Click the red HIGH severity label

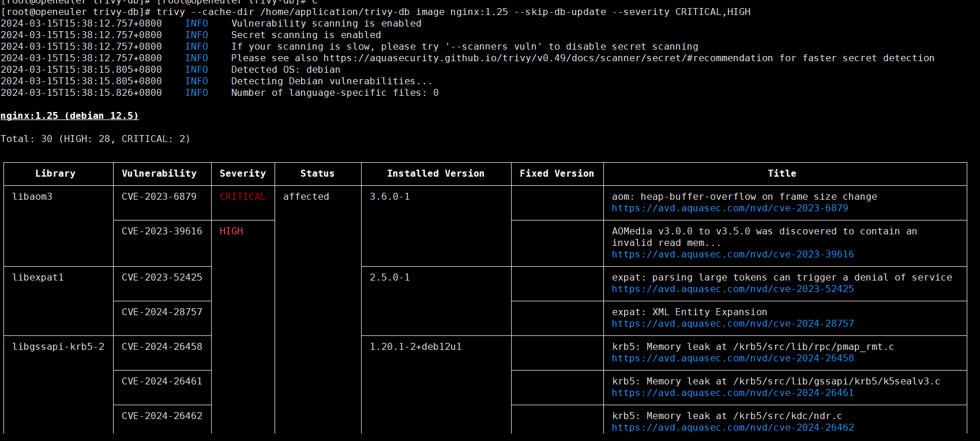click(x=231, y=231)
